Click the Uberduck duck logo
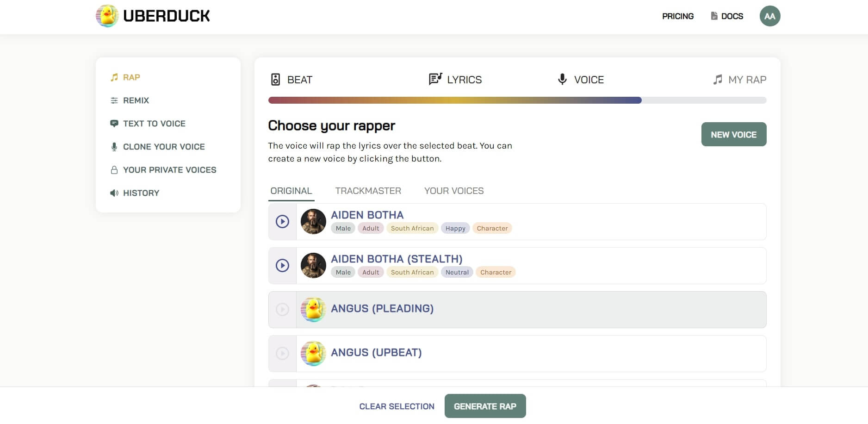 tap(107, 16)
